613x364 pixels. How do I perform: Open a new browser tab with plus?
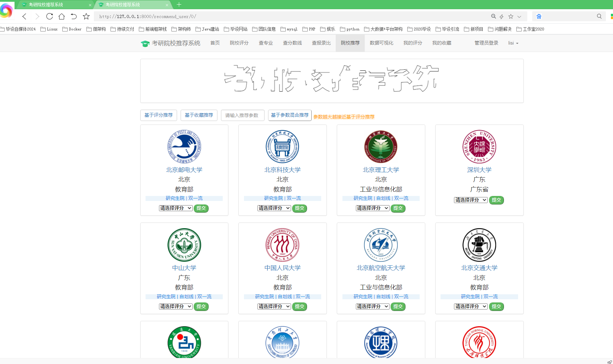pyautogui.click(x=179, y=5)
